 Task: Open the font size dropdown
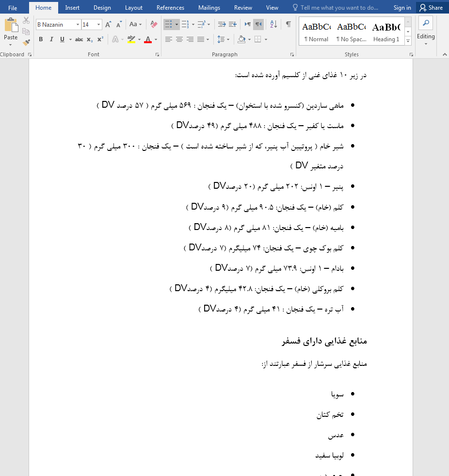pyautogui.click(x=98, y=25)
